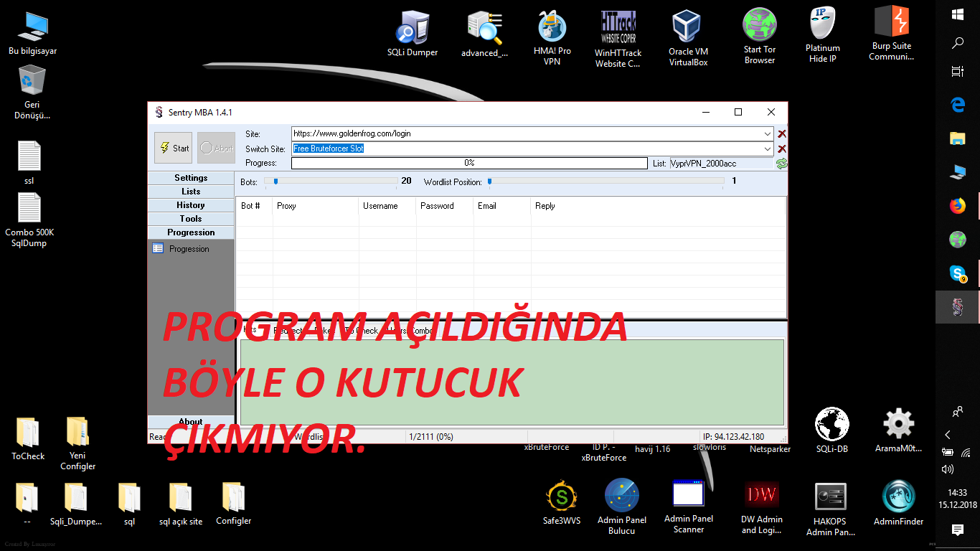
Task: Open the sql folder
Action: click(x=129, y=504)
